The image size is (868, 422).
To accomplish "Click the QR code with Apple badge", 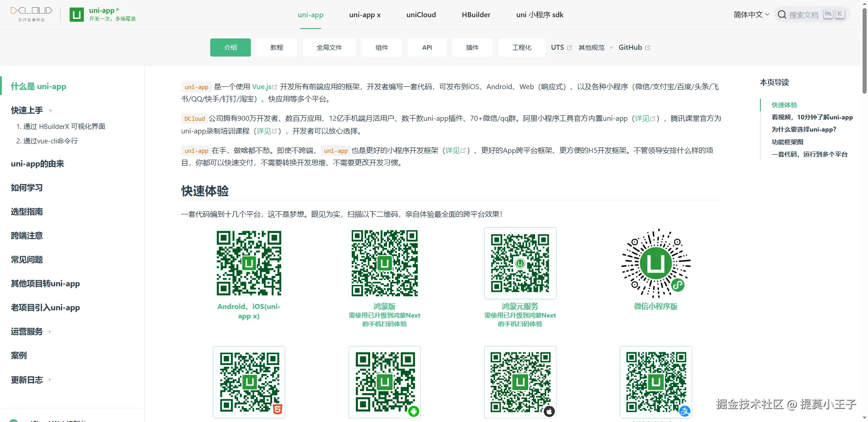I will pyautogui.click(x=520, y=382).
